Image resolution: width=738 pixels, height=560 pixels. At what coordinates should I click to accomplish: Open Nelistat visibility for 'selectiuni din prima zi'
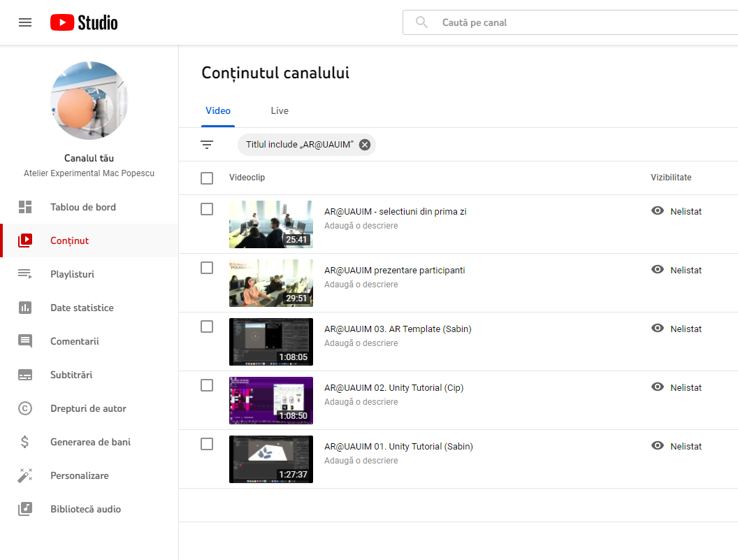click(x=686, y=211)
